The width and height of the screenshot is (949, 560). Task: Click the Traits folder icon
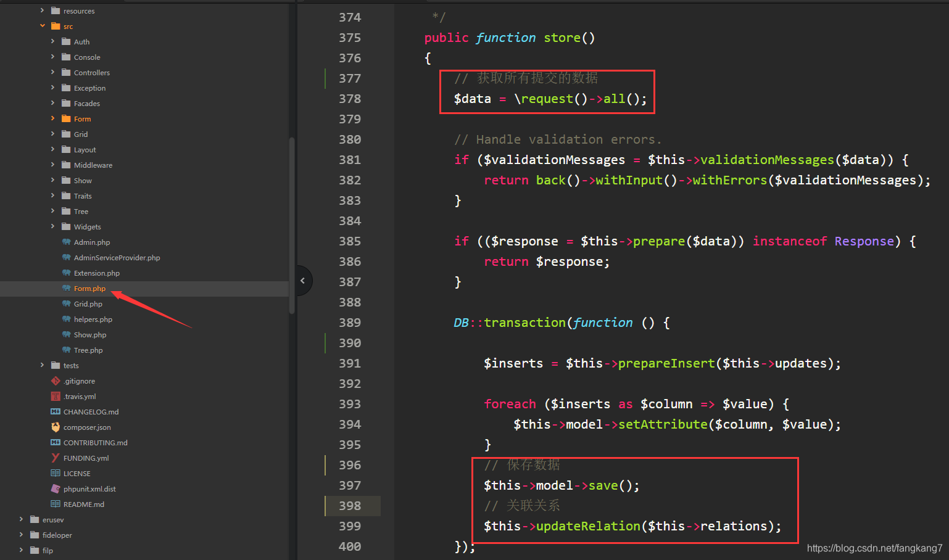click(66, 196)
